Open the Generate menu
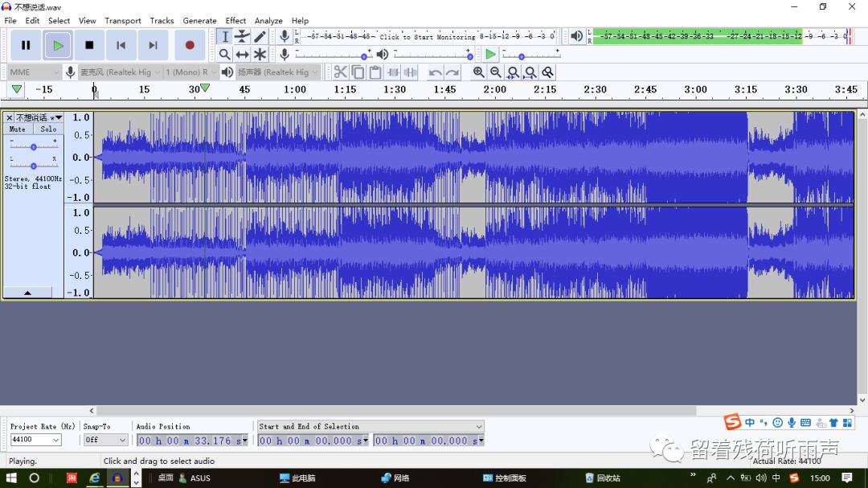Viewport: 868px width, 488px height. (x=199, y=21)
